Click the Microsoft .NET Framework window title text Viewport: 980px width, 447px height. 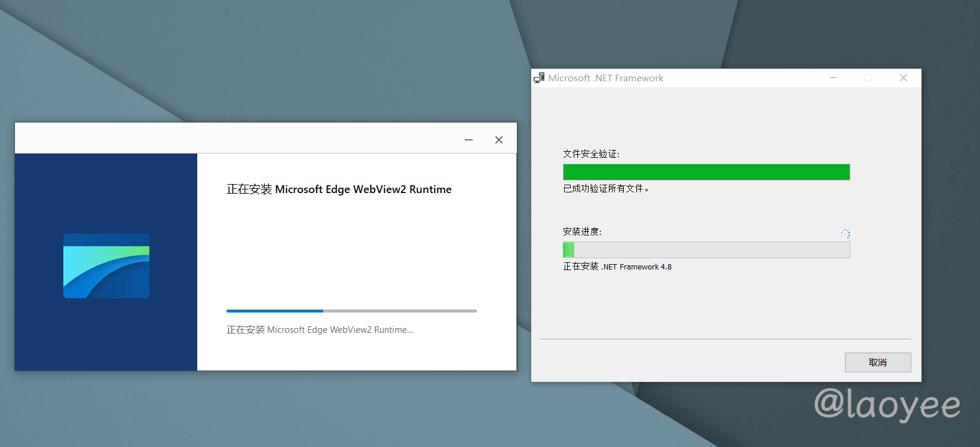(x=605, y=78)
